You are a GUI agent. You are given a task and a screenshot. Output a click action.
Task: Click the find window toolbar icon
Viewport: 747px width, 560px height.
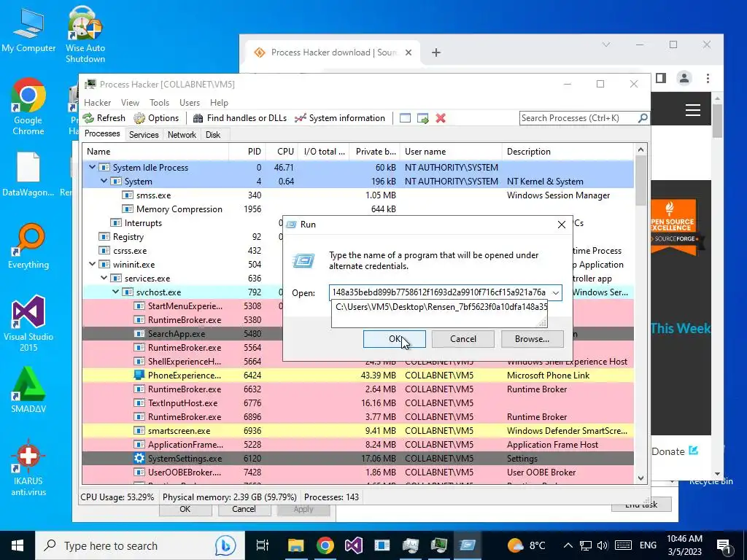point(405,118)
